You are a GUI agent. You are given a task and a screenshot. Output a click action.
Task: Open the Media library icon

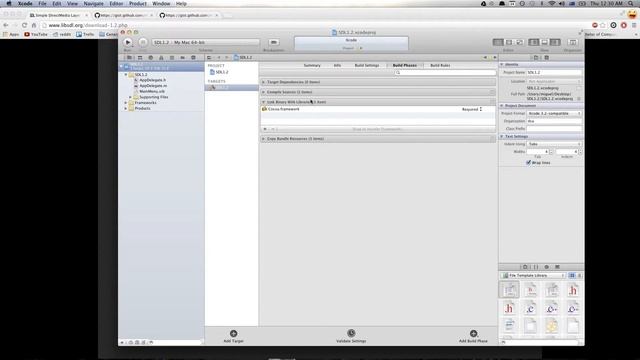coord(557,267)
